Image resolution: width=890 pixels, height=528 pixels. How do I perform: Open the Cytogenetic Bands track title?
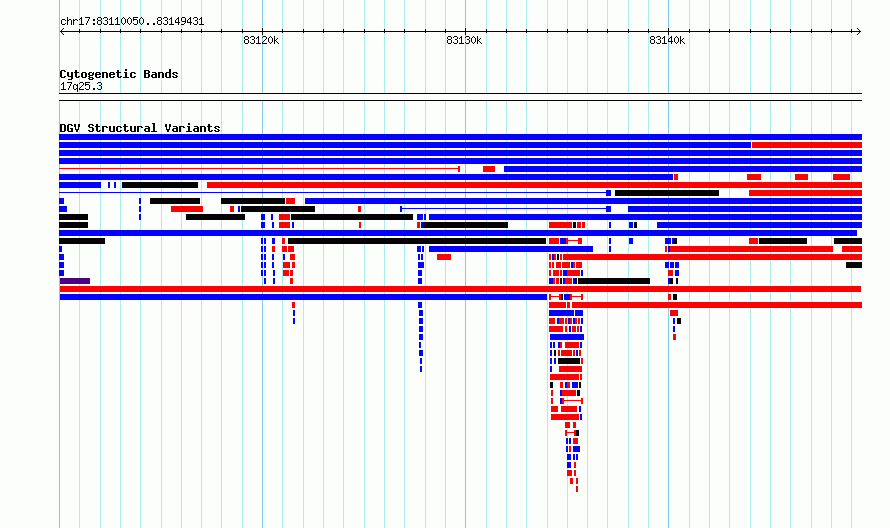119,74
